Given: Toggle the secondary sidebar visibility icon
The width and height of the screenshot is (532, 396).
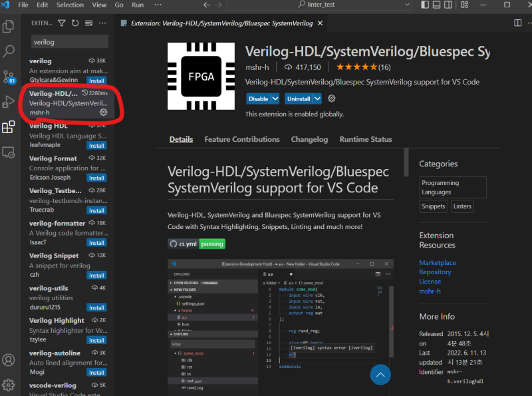Looking at the screenshot, I should point(448,5).
